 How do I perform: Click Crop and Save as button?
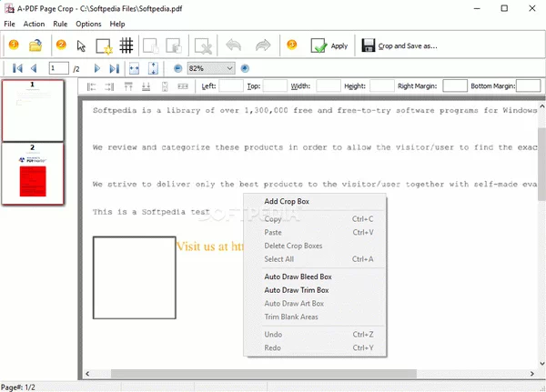click(399, 45)
